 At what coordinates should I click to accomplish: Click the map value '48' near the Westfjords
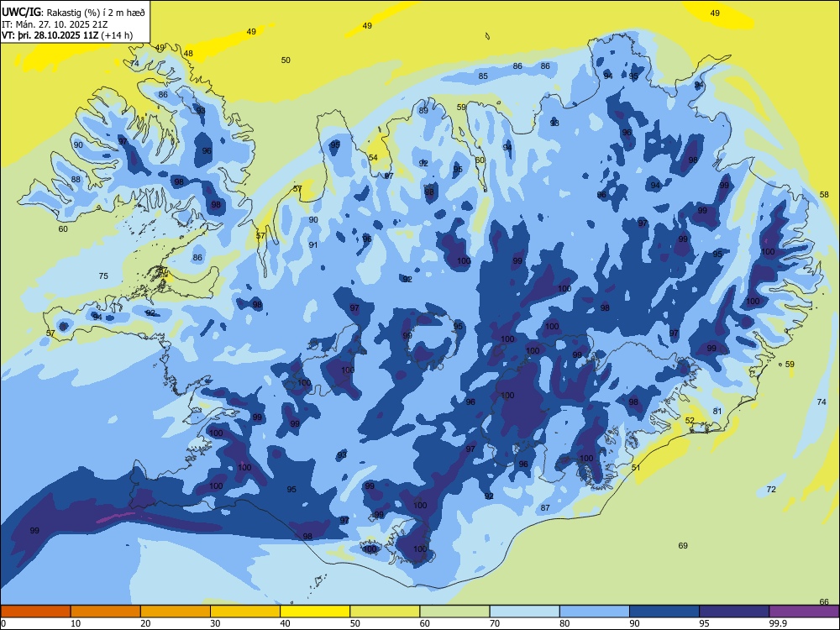(188, 54)
